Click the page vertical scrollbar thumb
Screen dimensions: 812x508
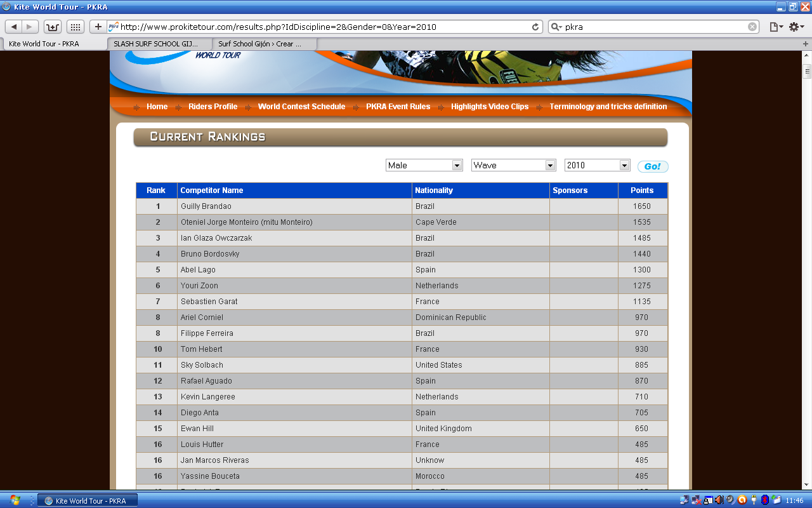tap(807, 71)
